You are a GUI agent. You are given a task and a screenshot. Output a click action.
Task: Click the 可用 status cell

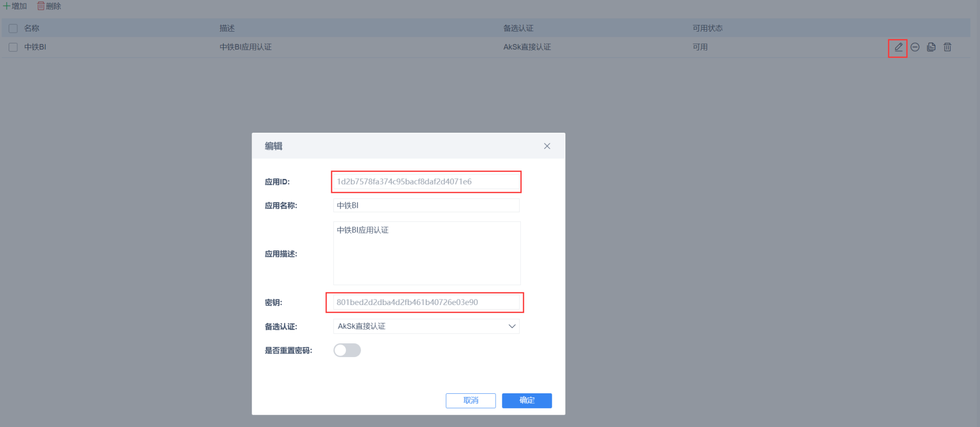700,47
